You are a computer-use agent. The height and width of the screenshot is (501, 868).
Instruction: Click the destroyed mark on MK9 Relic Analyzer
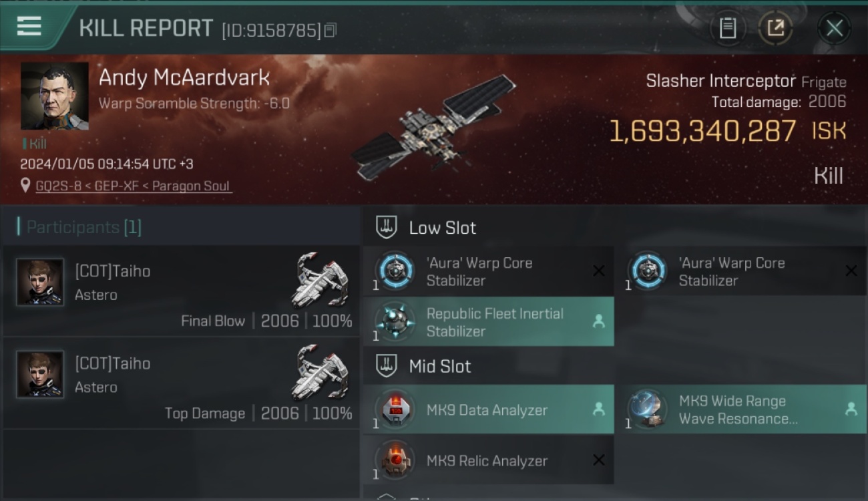(599, 460)
